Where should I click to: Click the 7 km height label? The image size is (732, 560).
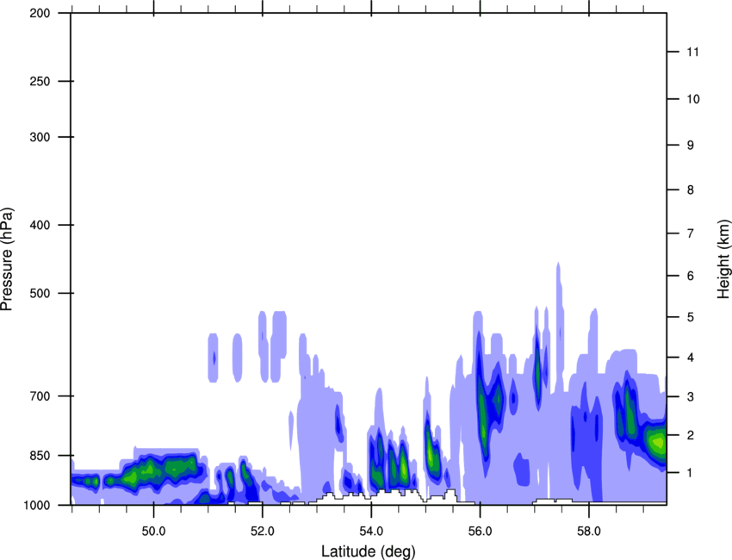pyautogui.click(x=691, y=233)
